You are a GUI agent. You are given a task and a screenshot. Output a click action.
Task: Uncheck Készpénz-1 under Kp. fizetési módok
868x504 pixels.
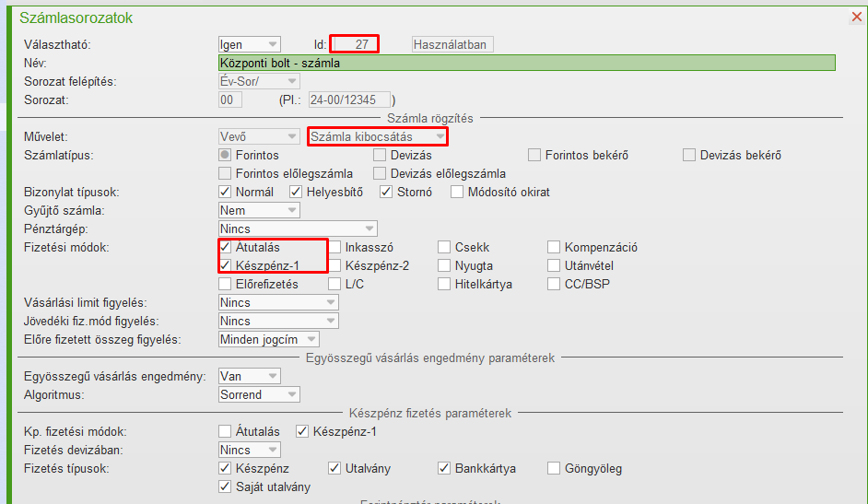point(301,431)
